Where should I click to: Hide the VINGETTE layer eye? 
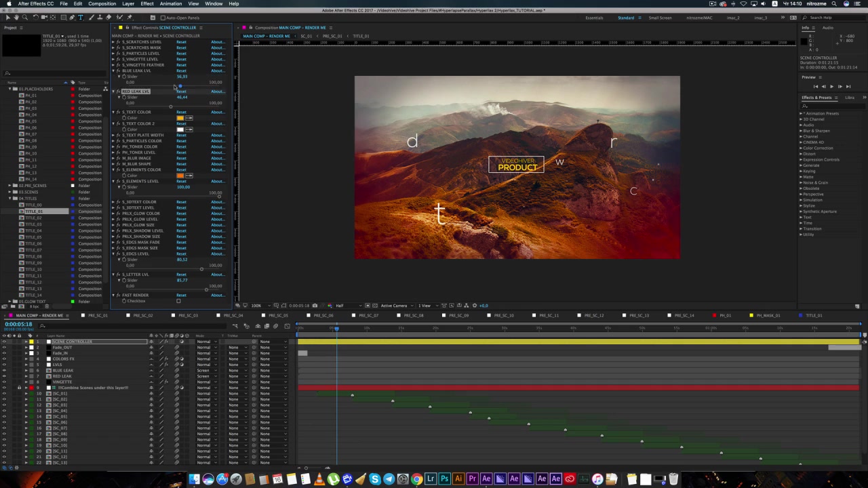click(4, 382)
